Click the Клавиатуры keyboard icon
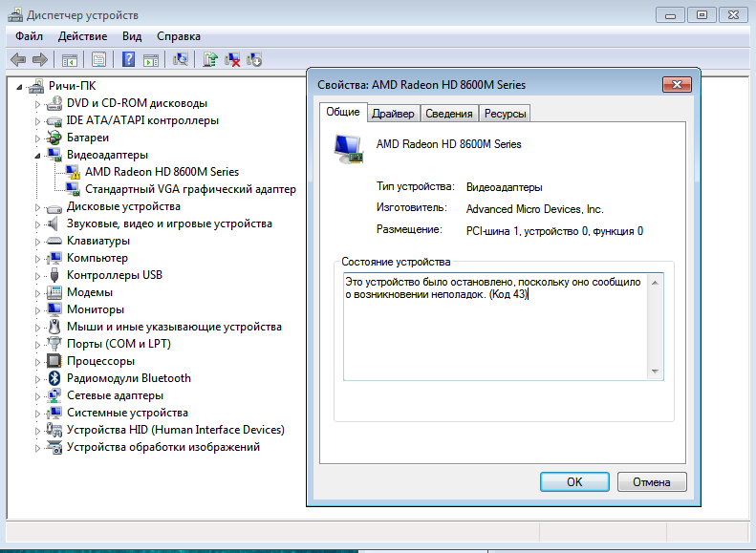The width and height of the screenshot is (756, 553). click(54, 241)
